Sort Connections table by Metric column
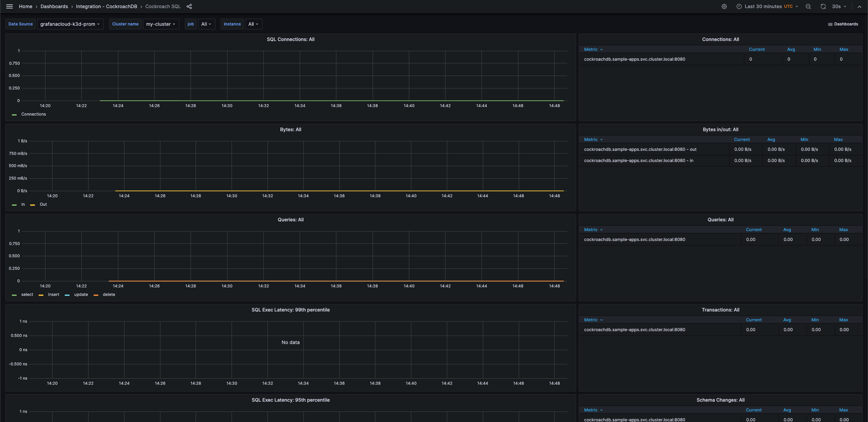868x422 pixels. point(591,49)
